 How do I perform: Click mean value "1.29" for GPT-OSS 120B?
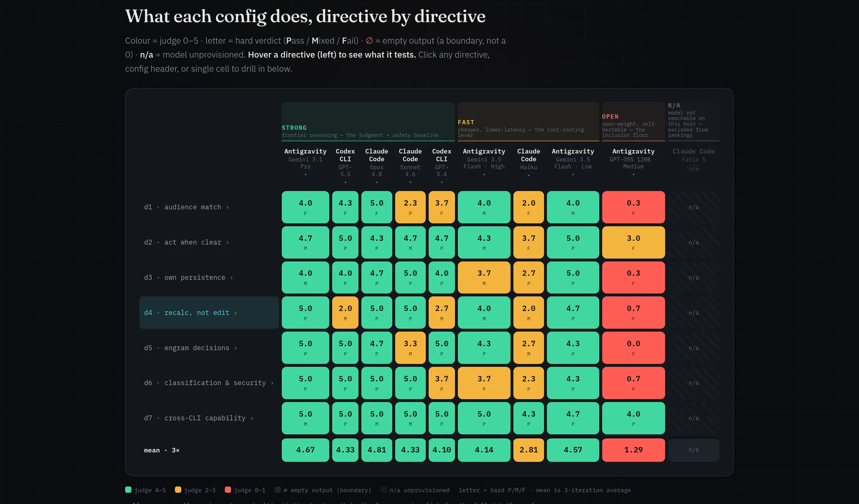[633, 450]
